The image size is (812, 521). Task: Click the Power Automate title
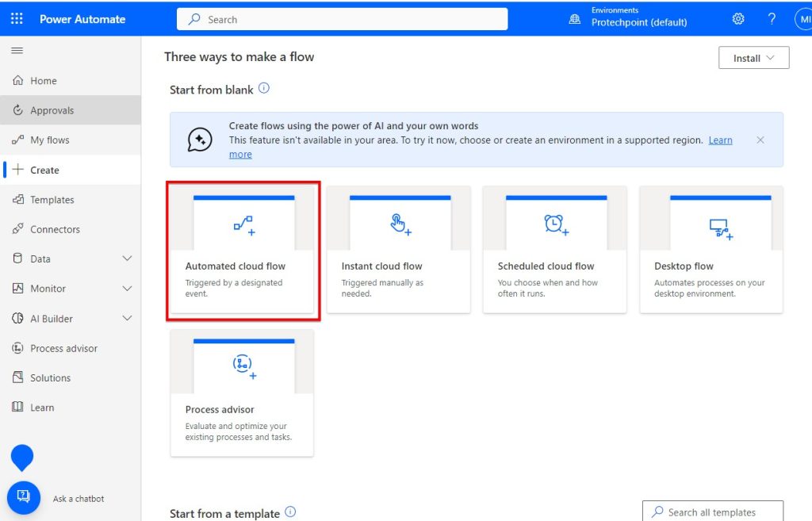(x=82, y=19)
